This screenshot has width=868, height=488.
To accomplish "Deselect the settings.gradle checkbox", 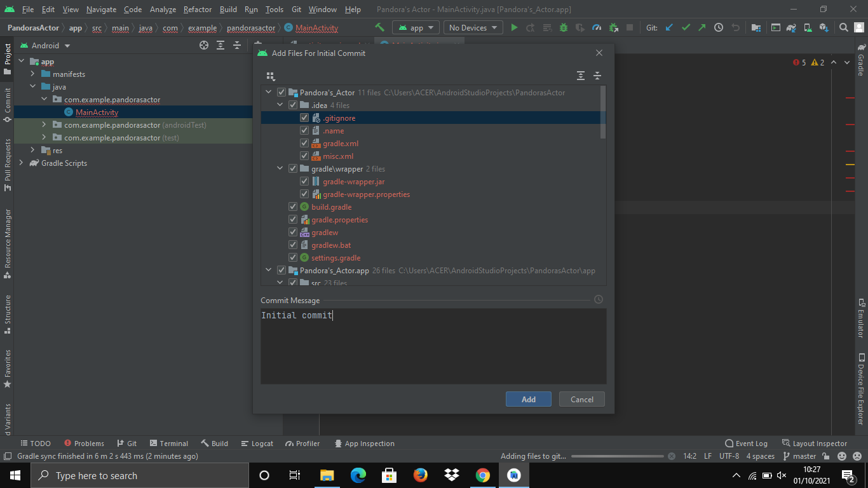I will coord(293,257).
